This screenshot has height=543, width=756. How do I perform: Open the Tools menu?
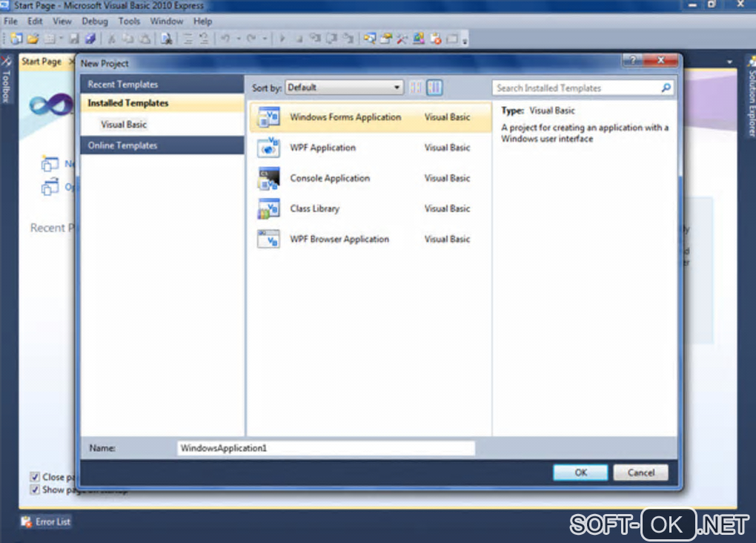click(129, 22)
